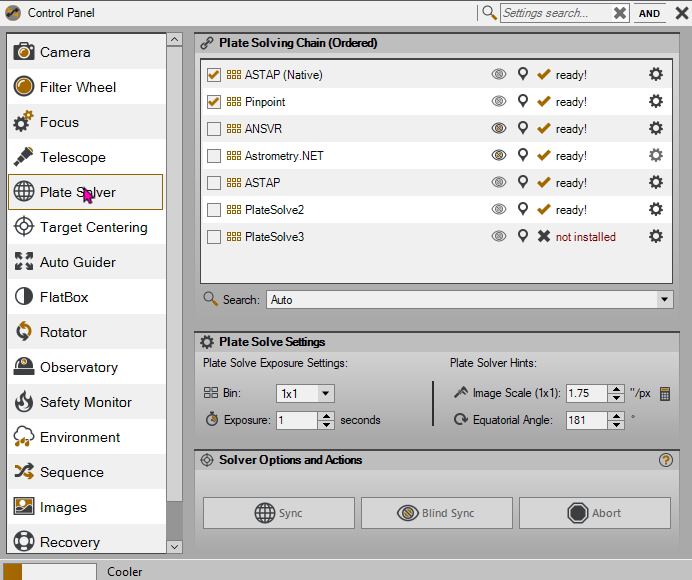This screenshot has width=692, height=580.
Task: Enable ASTAP solver checkbox
Action: 214,183
